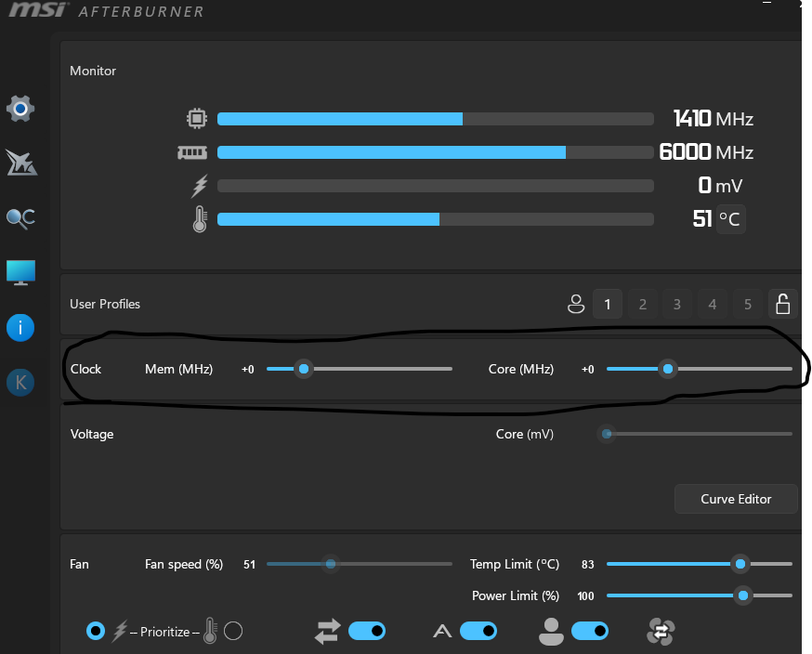This screenshot has height=654, width=812.
Task: Click the core clock monitor bar
Action: [x=436, y=119]
